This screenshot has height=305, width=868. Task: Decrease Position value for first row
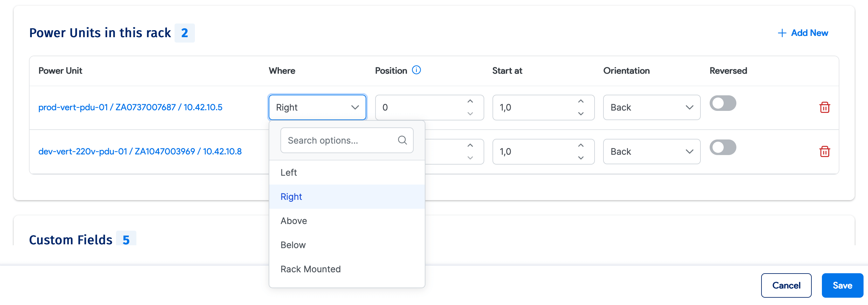pyautogui.click(x=470, y=114)
